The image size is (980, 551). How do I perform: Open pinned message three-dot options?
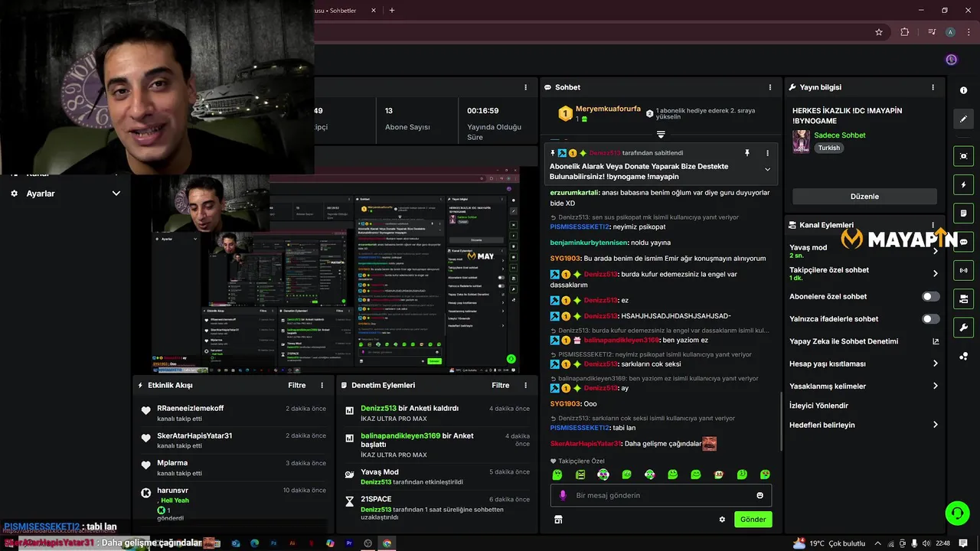pos(767,153)
